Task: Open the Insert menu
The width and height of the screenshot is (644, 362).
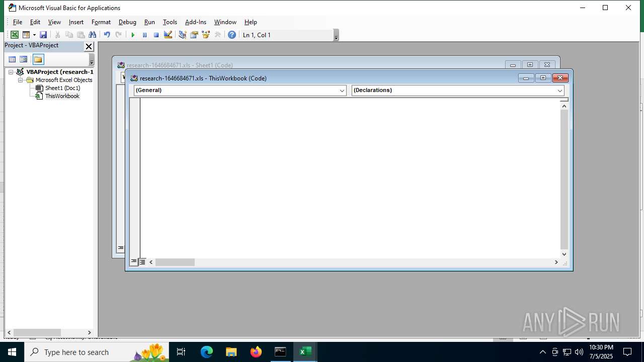Action: [76, 22]
